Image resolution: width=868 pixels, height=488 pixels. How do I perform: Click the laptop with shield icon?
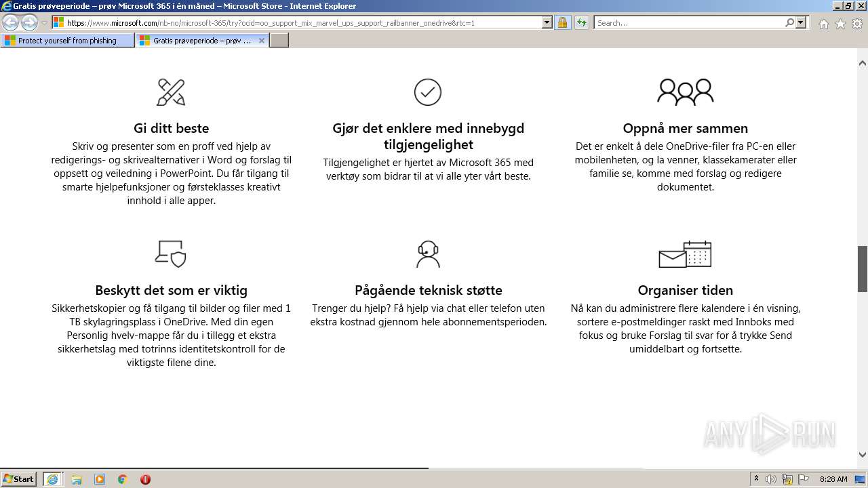click(x=171, y=253)
